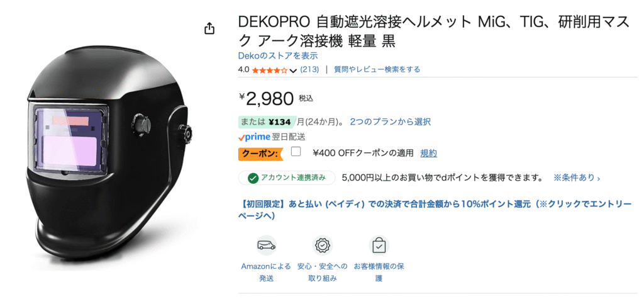
Task: Click the share icon above the helmet
Action: [209, 29]
